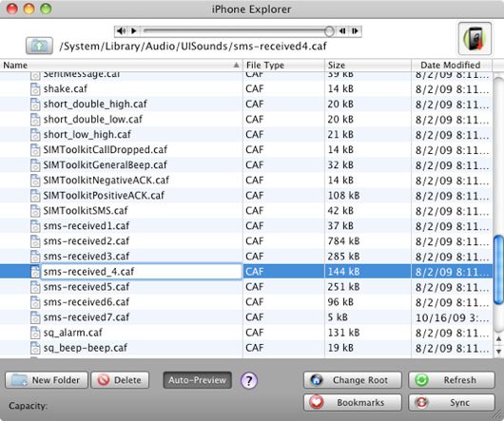Click the Sync button
The height and width of the screenshot is (421, 504).
(452, 402)
